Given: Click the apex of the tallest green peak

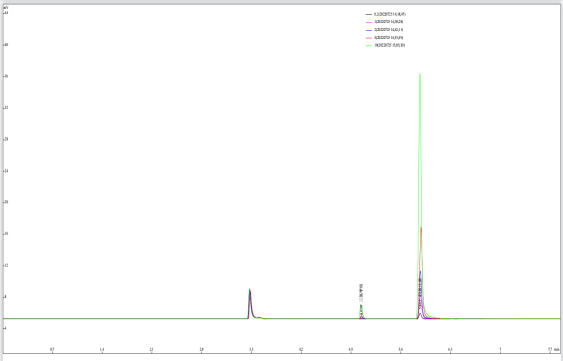Looking at the screenshot, I should pyautogui.click(x=420, y=74).
